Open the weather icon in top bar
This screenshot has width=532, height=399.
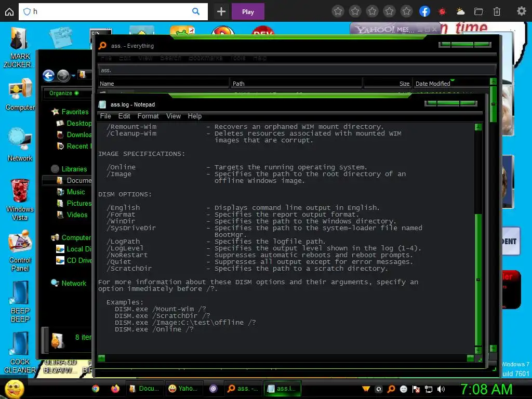point(460,12)
